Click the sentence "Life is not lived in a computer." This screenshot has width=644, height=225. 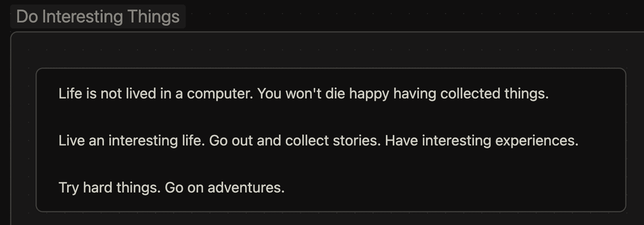coord(156,94)
